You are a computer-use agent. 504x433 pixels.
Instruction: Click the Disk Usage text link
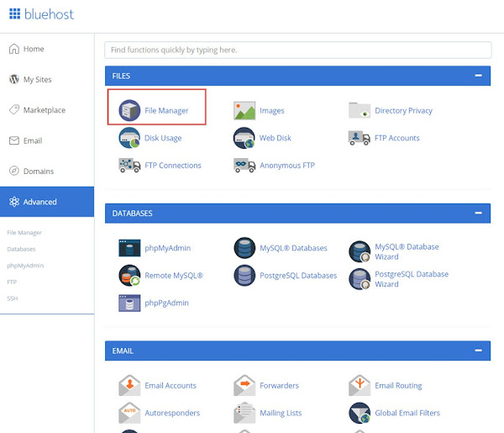click(x=163, y=138)
